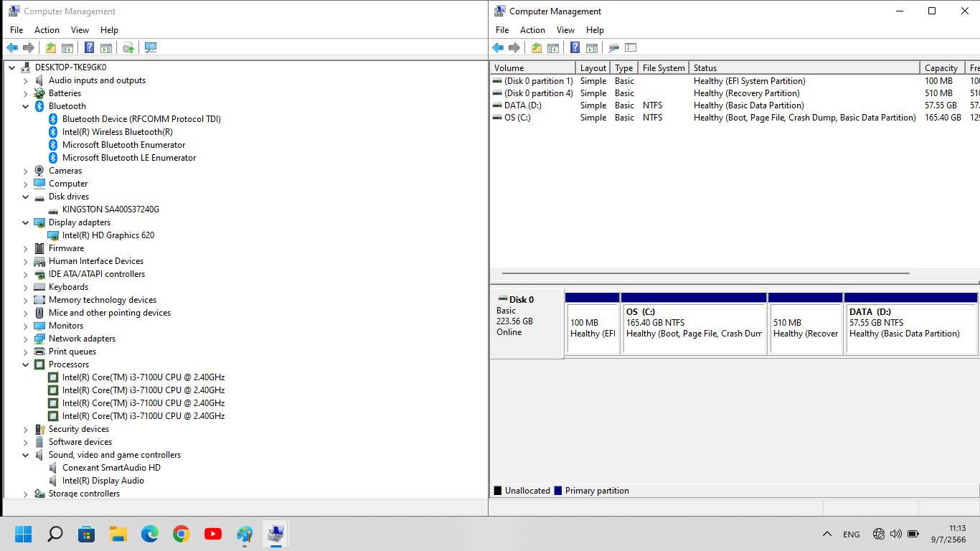Open Help menu in right window
This screenshot has width=980, height=551.
pos(595,30)
